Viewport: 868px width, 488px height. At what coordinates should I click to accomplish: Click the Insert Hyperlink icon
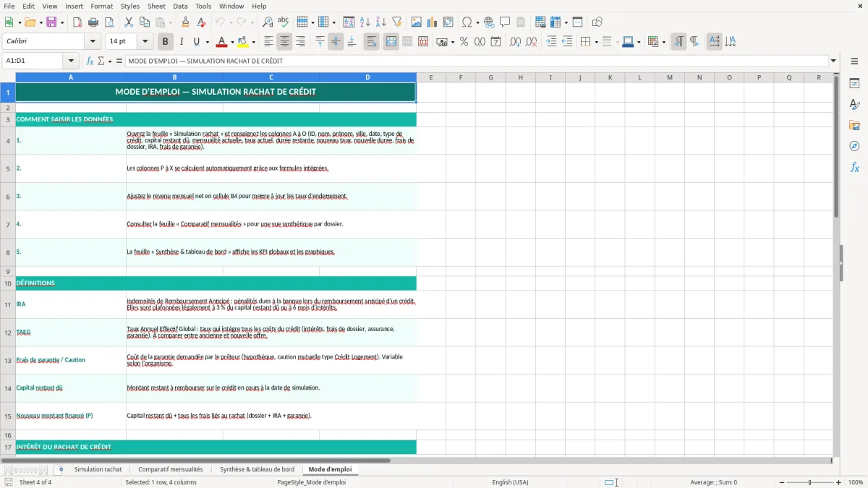(x=489, y=22)
